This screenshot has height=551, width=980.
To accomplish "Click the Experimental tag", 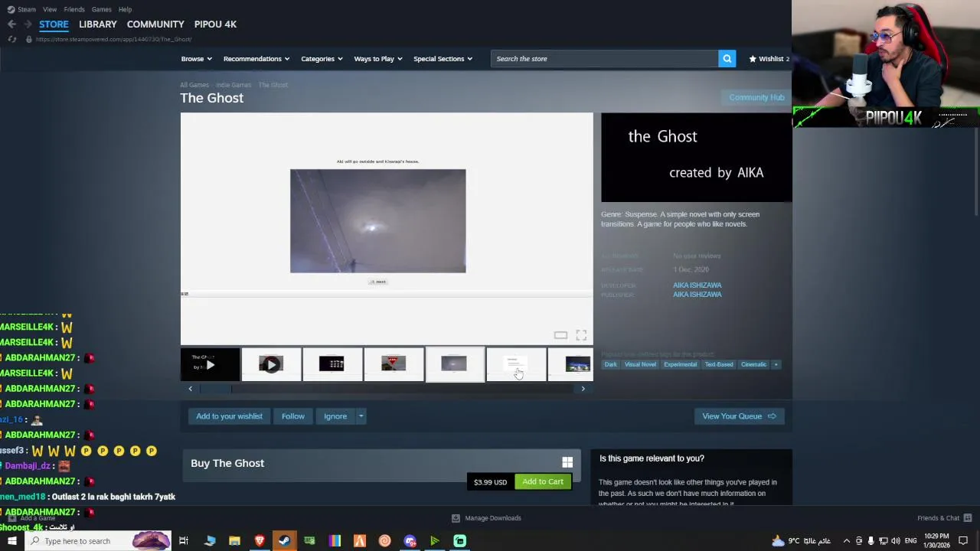I will pyautogui.click(x=680, y=364).
